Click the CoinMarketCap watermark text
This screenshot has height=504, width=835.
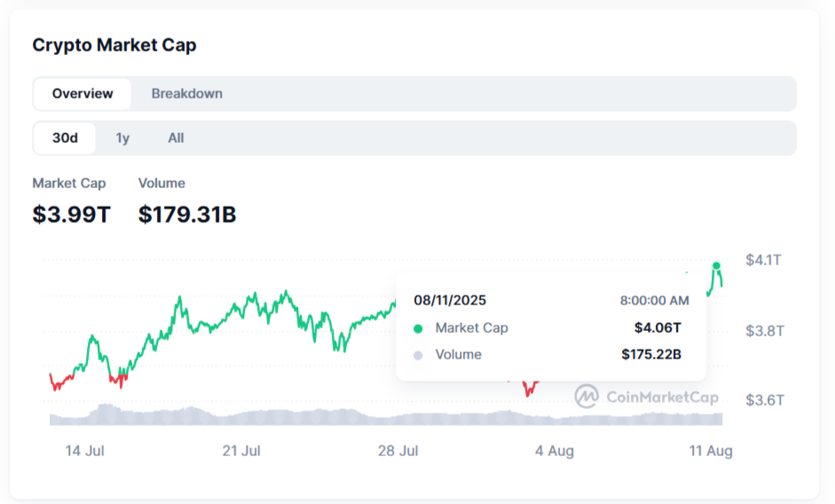662,397
